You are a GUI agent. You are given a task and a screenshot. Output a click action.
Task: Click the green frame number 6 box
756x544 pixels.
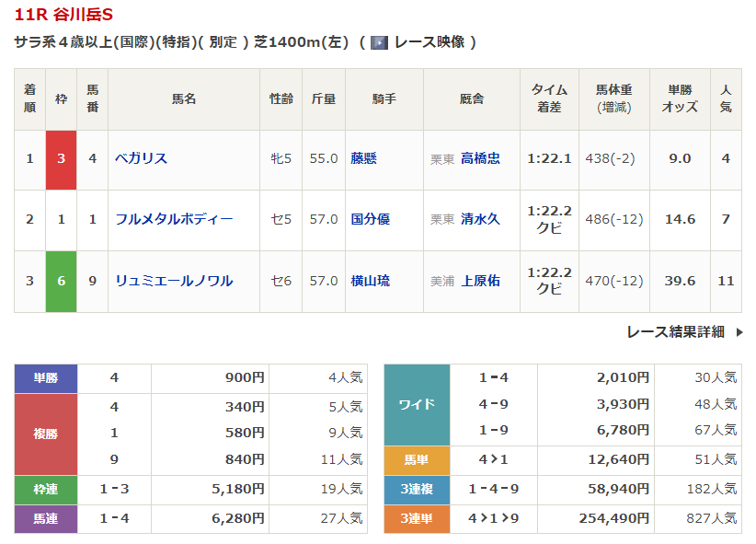point(62,281)
